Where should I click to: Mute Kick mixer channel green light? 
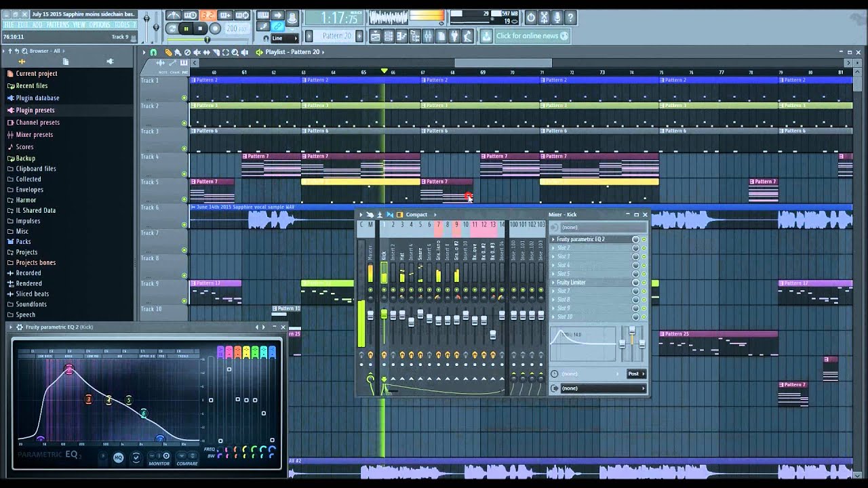384,290
